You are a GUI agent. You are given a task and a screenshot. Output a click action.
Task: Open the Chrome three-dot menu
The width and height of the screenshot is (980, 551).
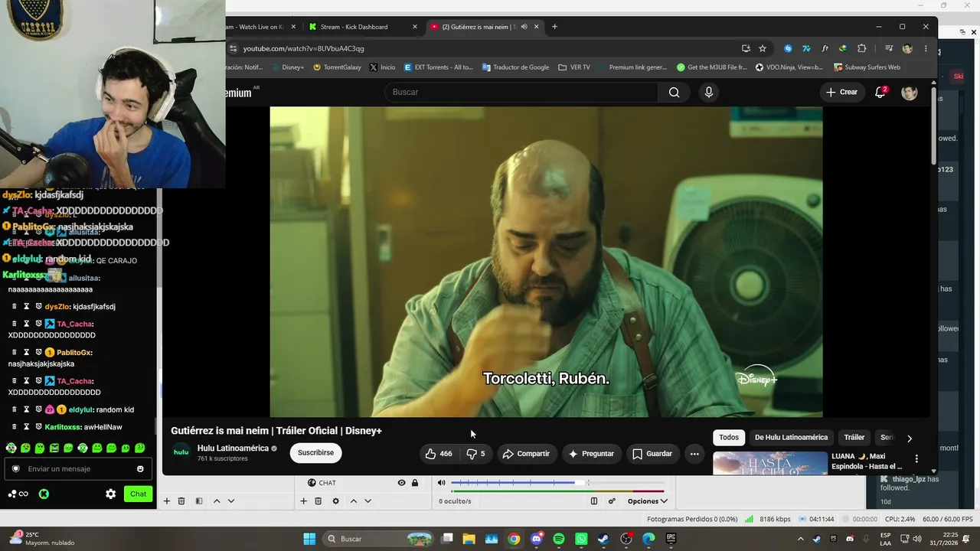(x=926, y=48)
